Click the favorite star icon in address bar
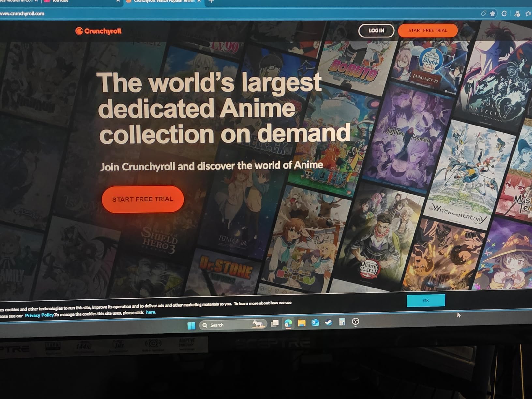 tap(493, 13)
